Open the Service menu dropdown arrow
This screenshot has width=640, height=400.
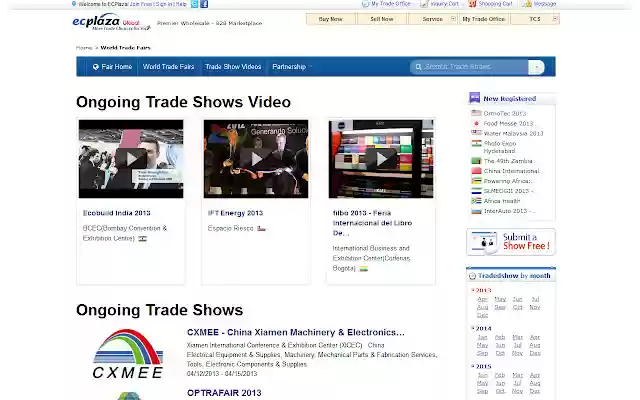click(x=453, y=19)
